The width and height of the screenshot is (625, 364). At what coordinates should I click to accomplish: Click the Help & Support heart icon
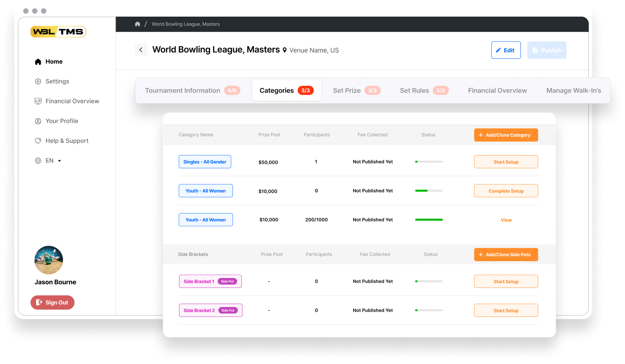38,141
